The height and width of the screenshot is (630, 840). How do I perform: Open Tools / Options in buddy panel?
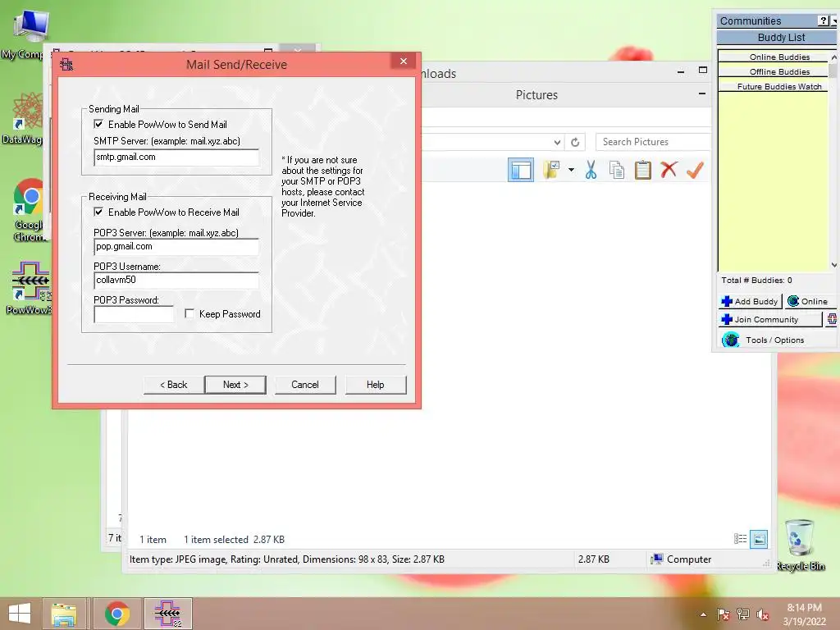click(x=774, y=340)
